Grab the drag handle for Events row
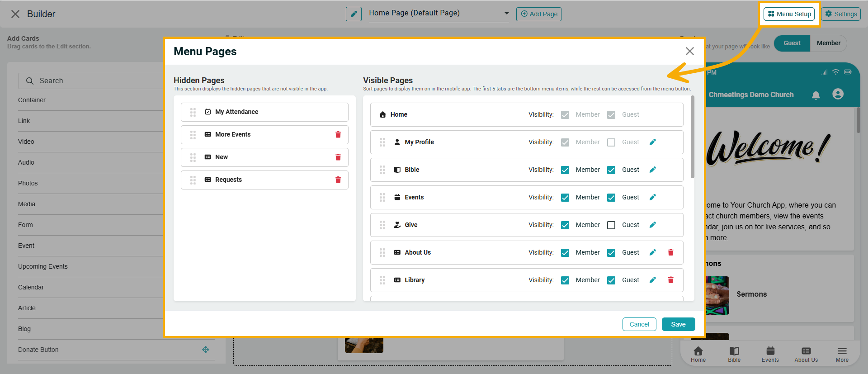Viewport: 868px width, 374px height. tap(382, 197)
